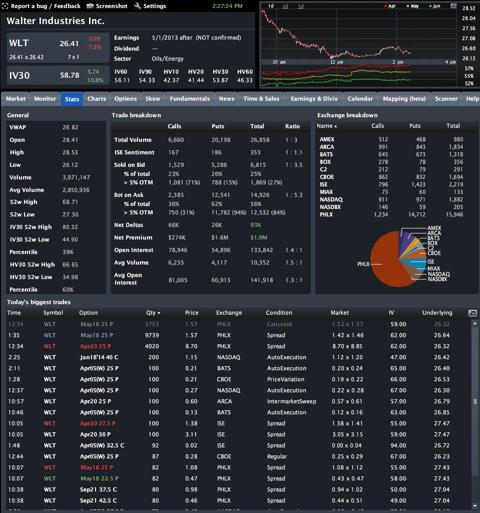Sort biggest trades by Option column
Image resolution: width=480 pixels, height=513 pixels.
coord(88,313)
